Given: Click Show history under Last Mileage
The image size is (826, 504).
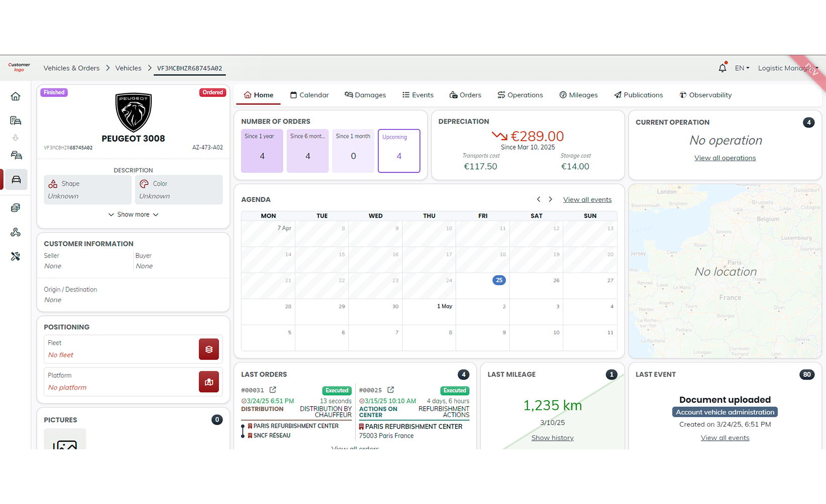Looking at the screenshot, I should [552, 438].
